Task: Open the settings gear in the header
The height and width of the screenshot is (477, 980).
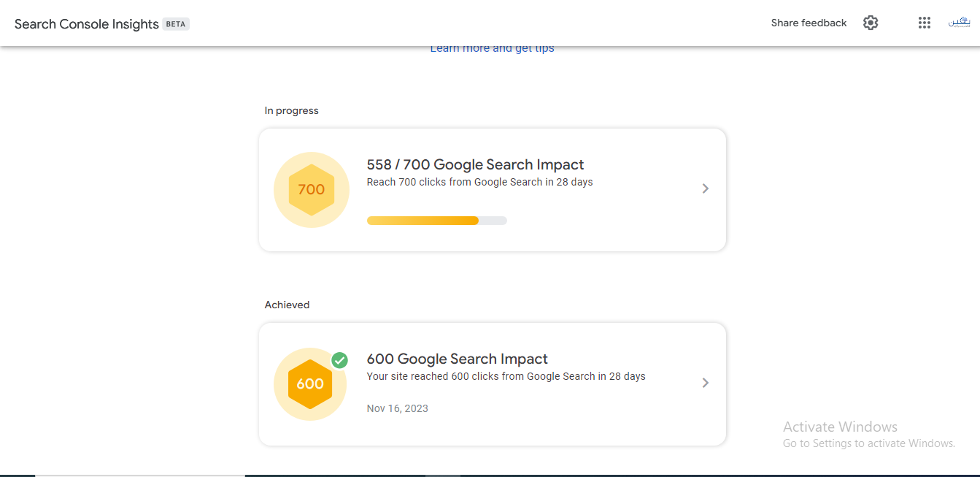Action: [871, 23]
